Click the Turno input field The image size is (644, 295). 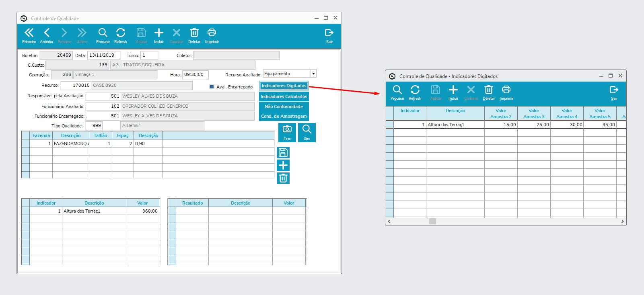click(x=149, y=55)
